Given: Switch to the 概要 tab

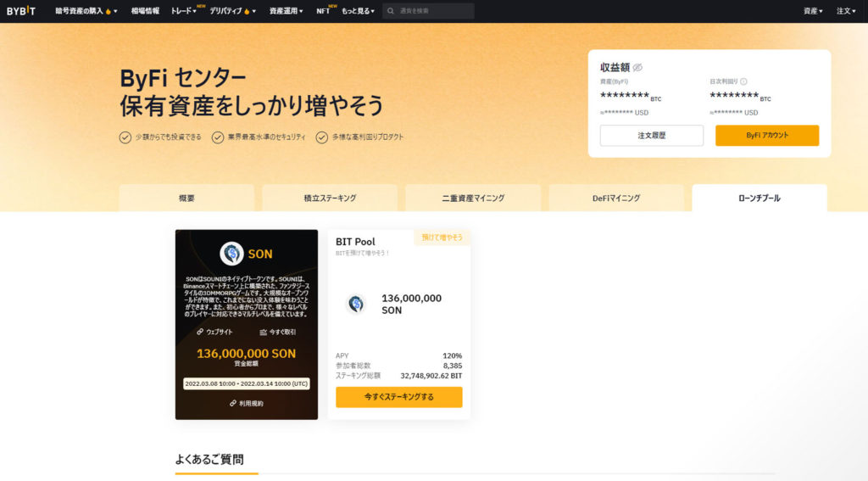Looking at the screenshot, I should tap(186, 198).
